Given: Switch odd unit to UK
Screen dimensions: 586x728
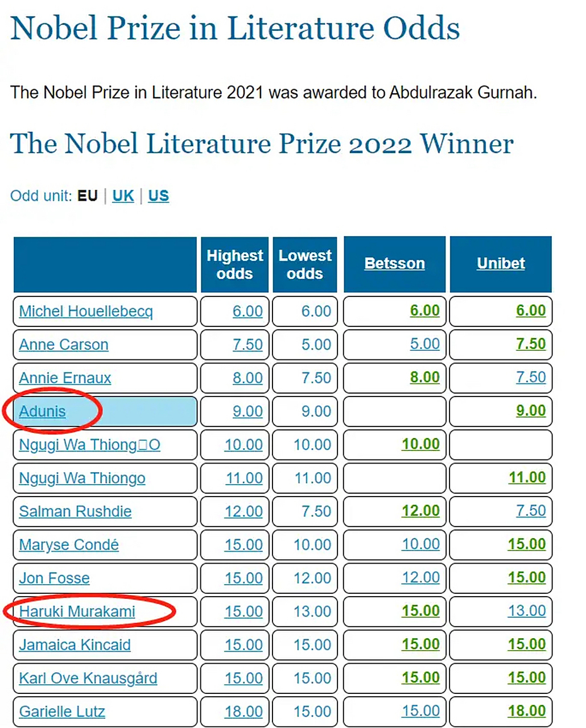Looking at the screenshot, I should click(123, 196).
